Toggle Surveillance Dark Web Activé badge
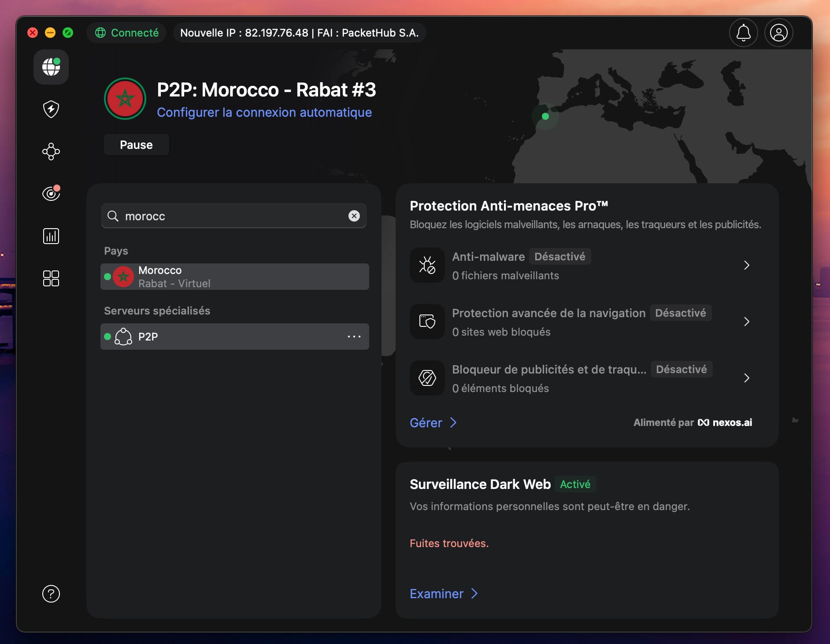 tap(575, 484)
